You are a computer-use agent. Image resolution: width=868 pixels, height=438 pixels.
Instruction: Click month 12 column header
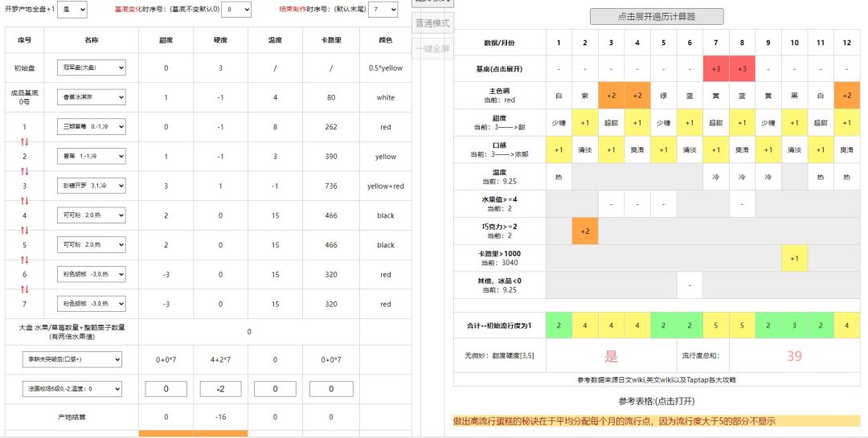(847, 43)
